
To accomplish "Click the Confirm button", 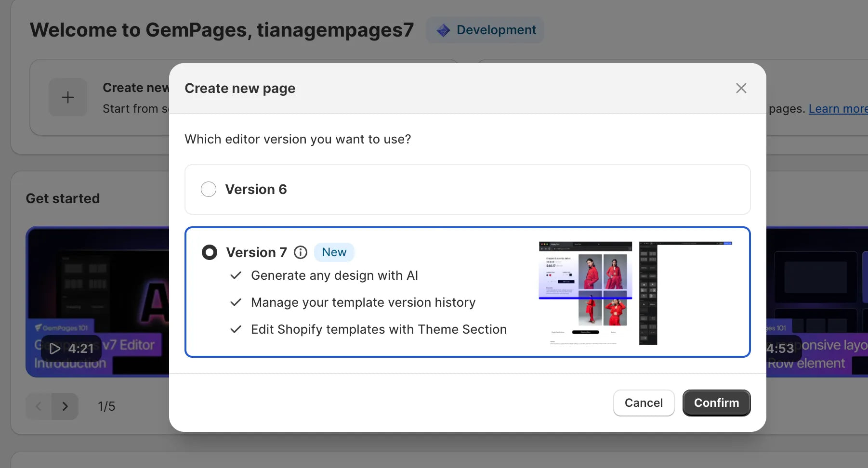I will tap(716, 403).
